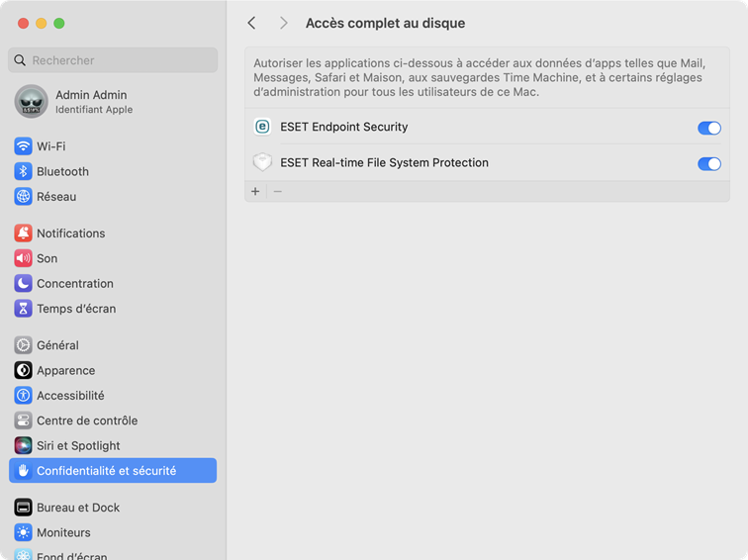
Task: Disable ESET Endpoint Security disk access
Action: [708, 128]
